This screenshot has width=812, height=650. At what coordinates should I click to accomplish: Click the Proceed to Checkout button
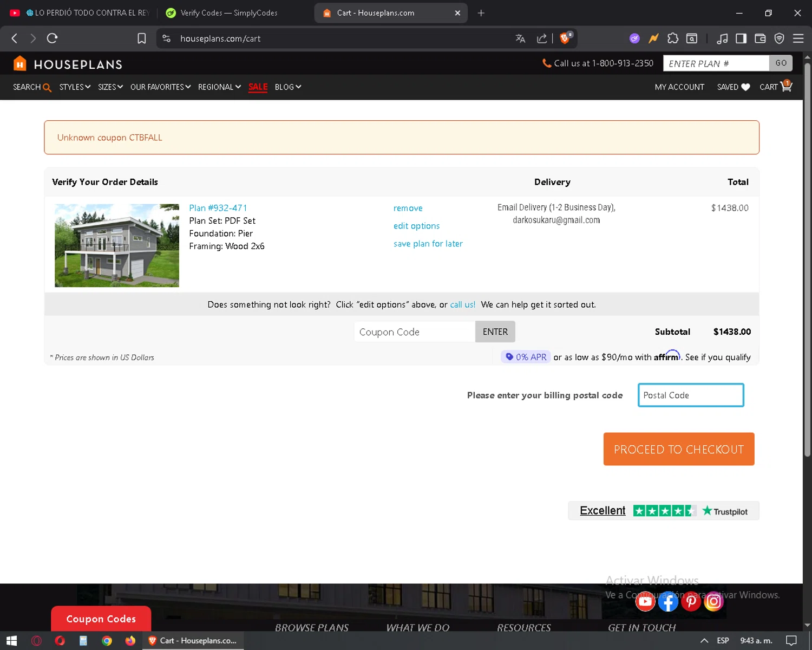679,449
